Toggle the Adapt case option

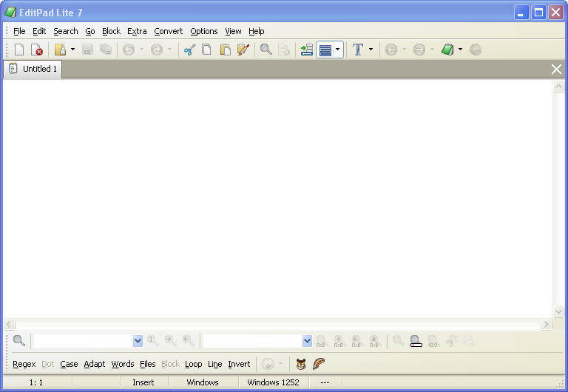(95, 364)
